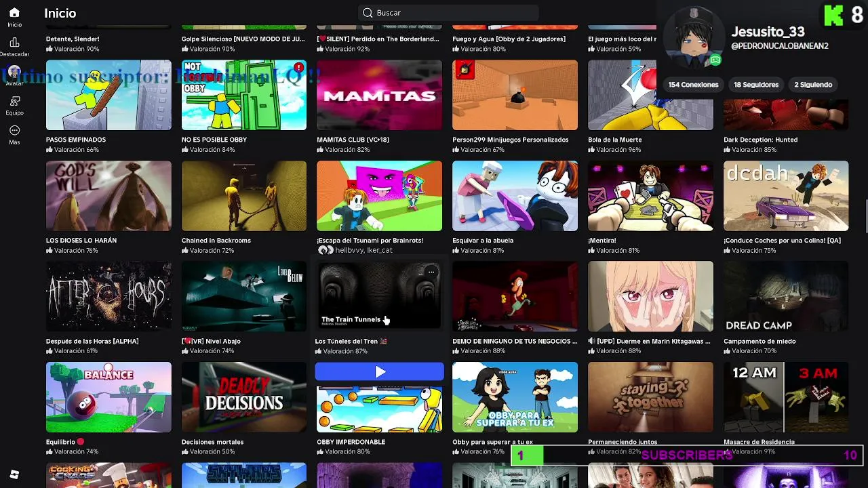Open the Más three-dots sidebar icon

click(x=14, y=130)
